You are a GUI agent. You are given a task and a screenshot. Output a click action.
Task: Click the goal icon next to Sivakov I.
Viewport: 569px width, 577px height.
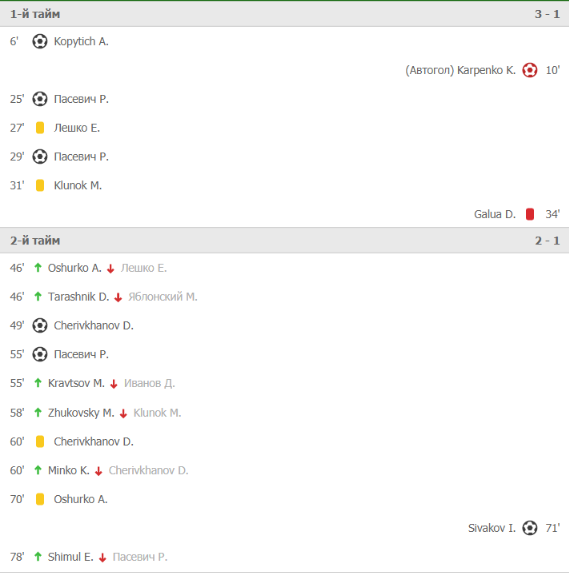click(x=530, y=528)
